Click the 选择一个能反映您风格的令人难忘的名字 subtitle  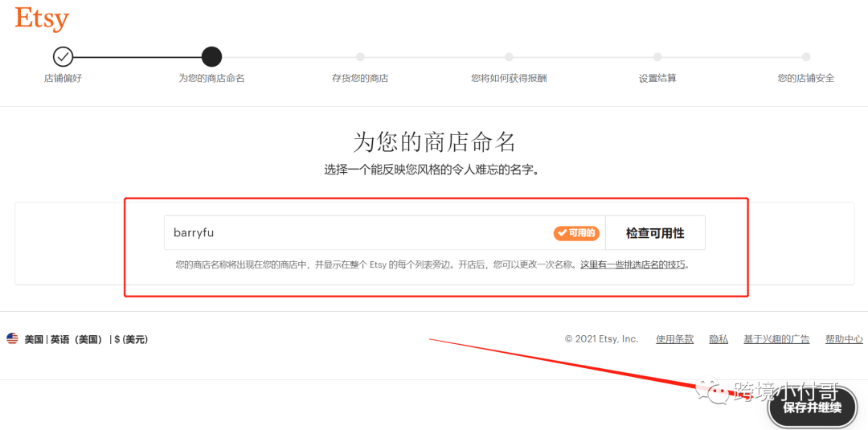432,170
